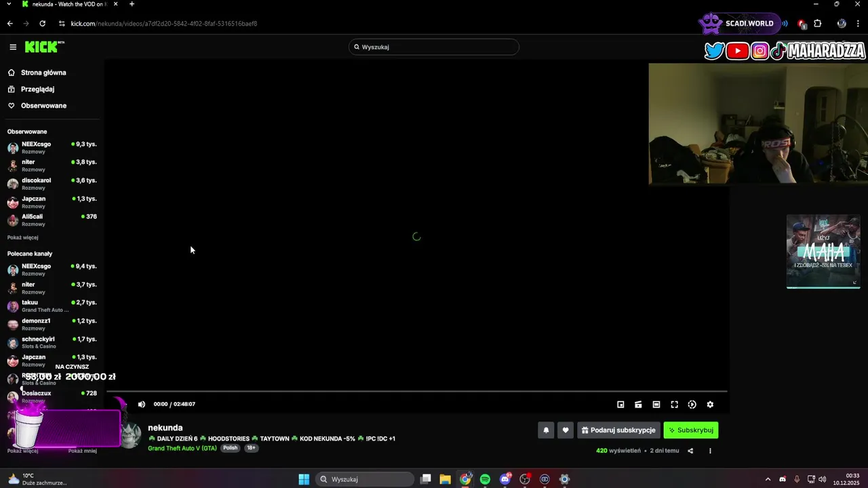Viewport: 868px width, 488px height.
Task: Enter fullscreen video mode
Action: coord(674,405)
